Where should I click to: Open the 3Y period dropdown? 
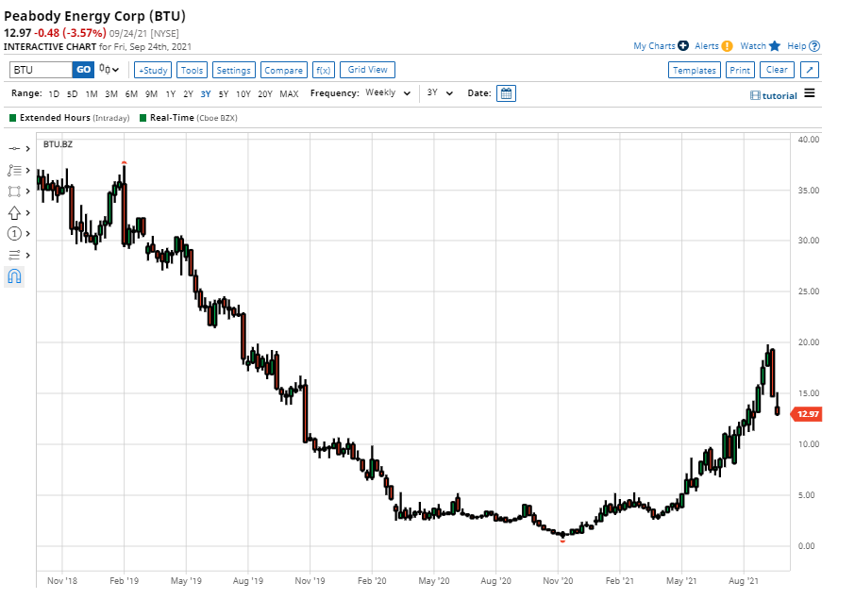(440, 93)
